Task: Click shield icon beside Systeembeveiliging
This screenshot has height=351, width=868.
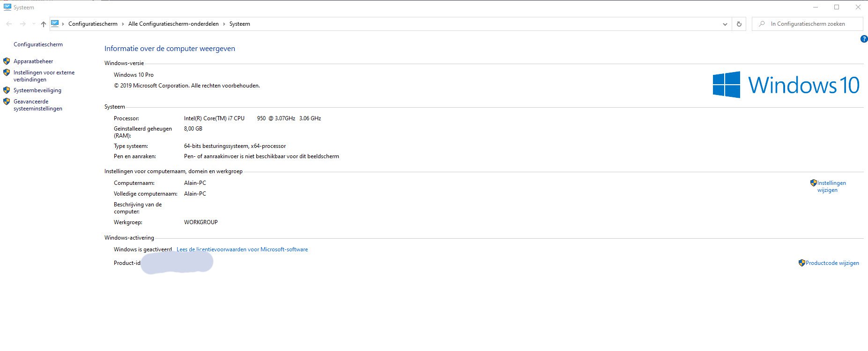Action: pos(7,90)
